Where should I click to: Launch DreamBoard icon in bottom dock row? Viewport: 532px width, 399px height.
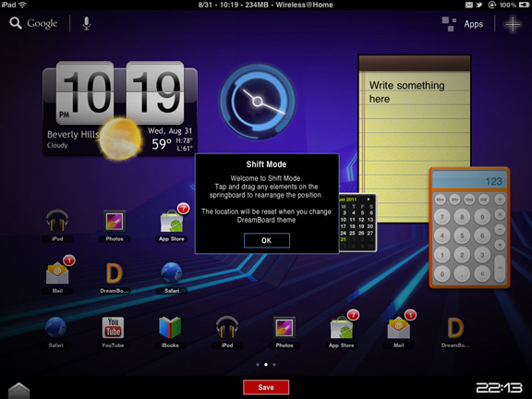click(x=455, y=328)
